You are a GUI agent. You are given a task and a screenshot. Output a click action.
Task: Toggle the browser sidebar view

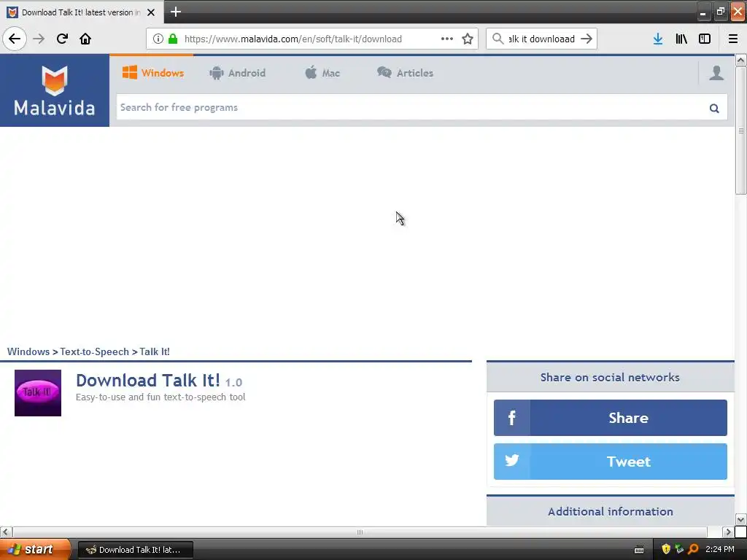705,39
